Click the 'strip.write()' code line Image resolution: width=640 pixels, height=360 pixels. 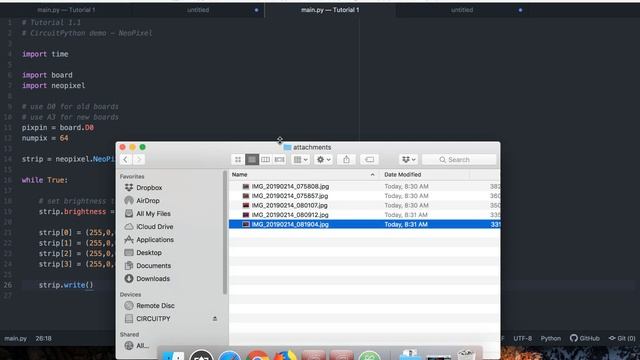pos(66,285)
